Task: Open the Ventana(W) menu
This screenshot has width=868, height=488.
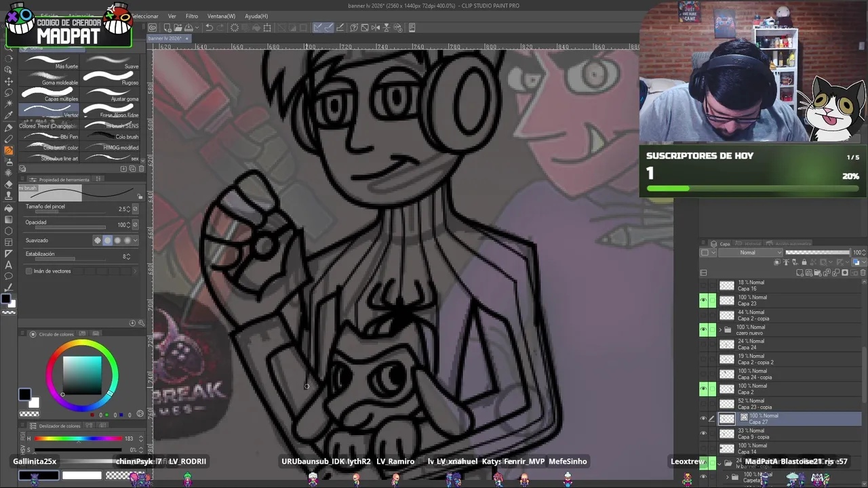Action: point(221,16)
